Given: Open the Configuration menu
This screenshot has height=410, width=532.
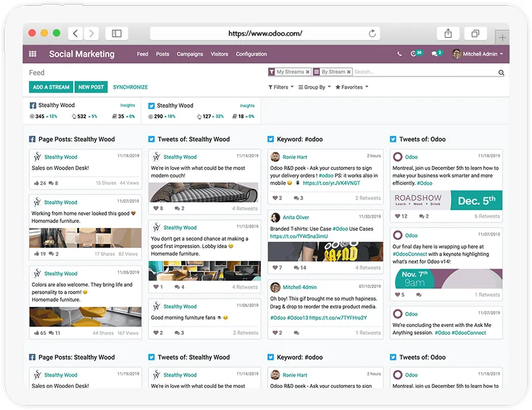Looking at the screenshot, I should 251,54.
